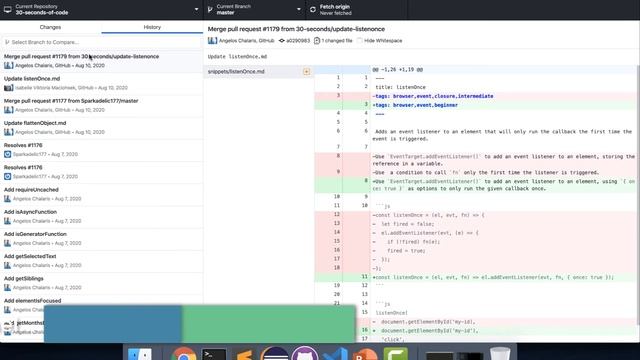Open the Trash in the dock

click(x=500, y=353)
